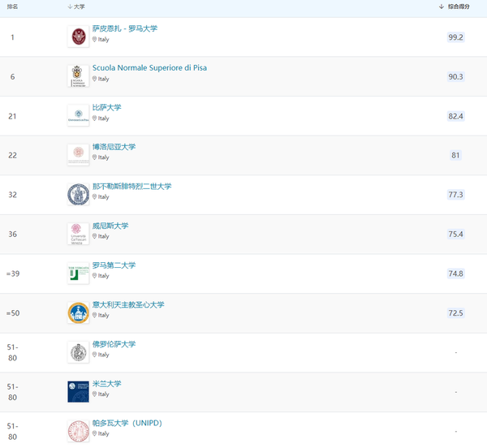
Task: Click the 那不勒斯腓特烈二世大学 seal logo
Action: [x=78, y=194]
